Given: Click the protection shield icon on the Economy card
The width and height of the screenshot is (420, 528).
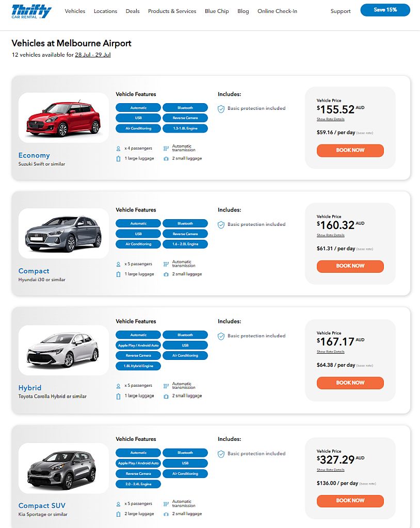Looking at the screenshot, I should tap(221, 109).
